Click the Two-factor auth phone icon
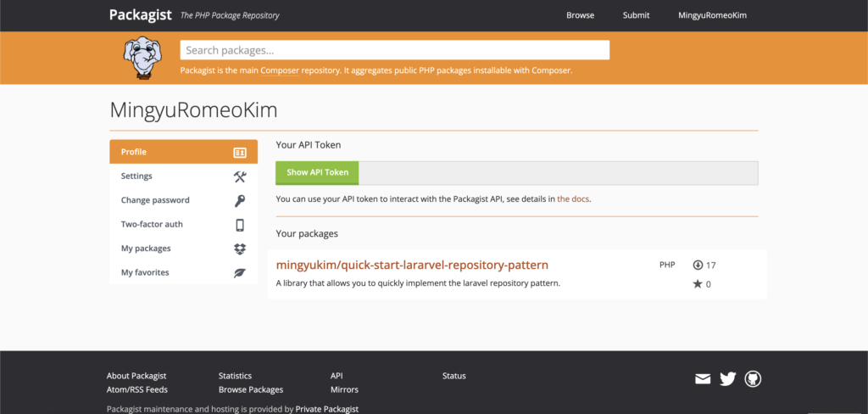868x414 pixels. 240,225
